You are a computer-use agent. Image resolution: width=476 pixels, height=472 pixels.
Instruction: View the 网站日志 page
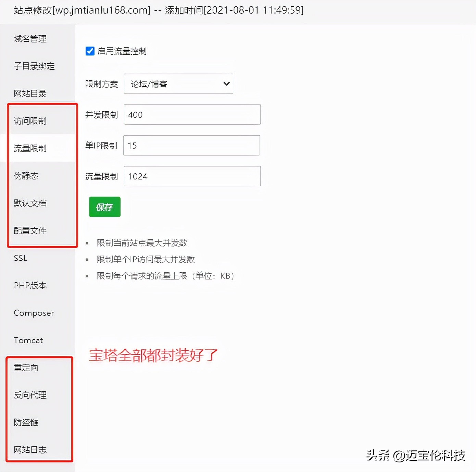pyautogui.click(x=30, y=450)
